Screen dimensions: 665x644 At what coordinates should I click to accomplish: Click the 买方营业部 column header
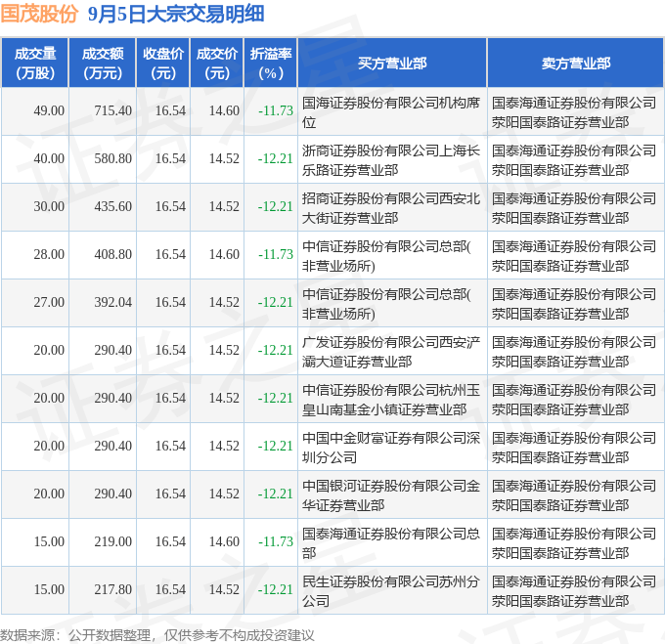(391, 63)
